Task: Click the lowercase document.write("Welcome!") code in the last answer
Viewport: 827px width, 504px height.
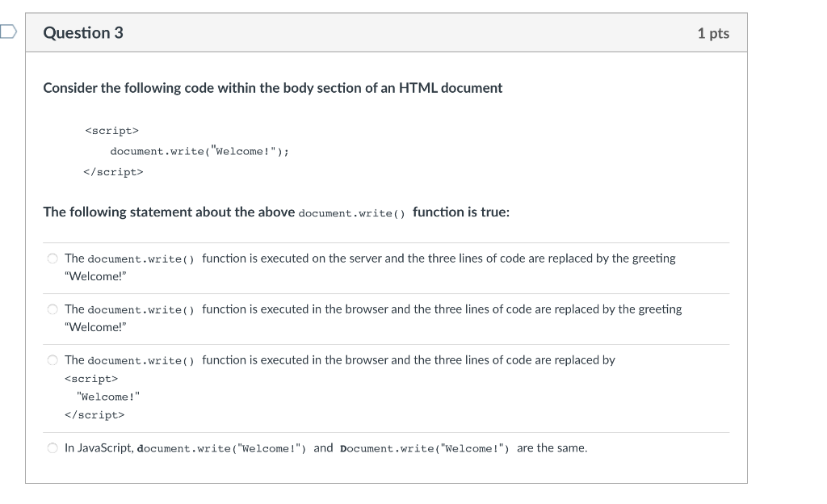Action: (222, 448)
